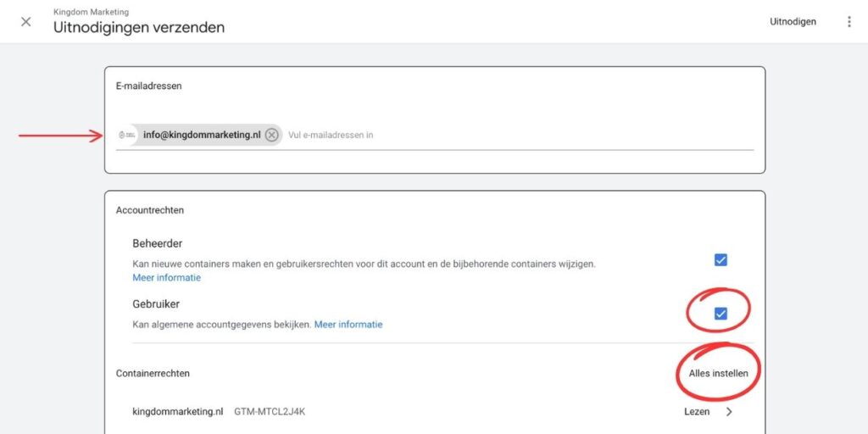Viewport: 868px width, 434px height.
Task: Expand the chevron arrow next to Lezen
Action: pos(730,412)
